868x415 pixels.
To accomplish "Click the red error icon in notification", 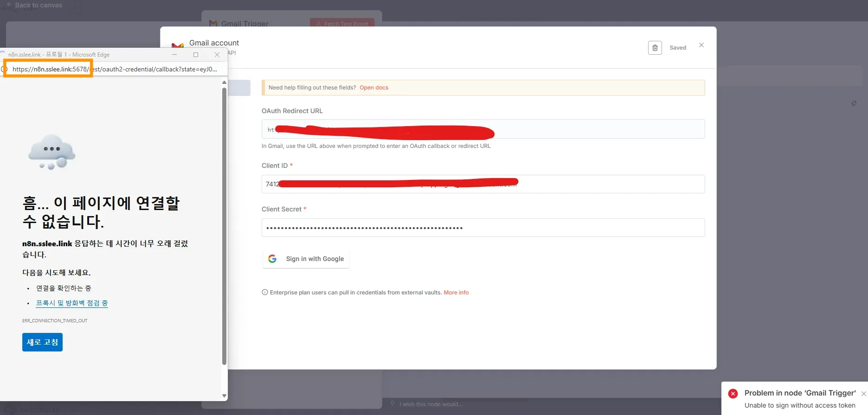I will pos(733,394).
